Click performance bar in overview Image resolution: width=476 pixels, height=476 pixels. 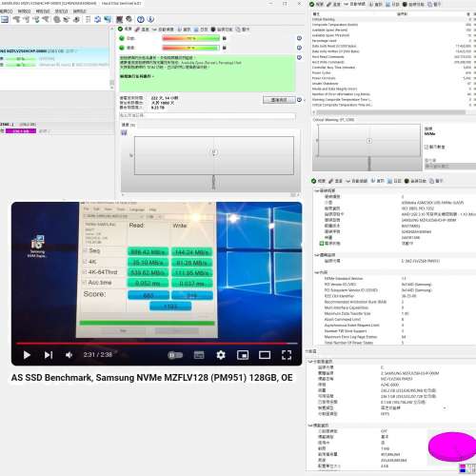(x=190, y=48)
